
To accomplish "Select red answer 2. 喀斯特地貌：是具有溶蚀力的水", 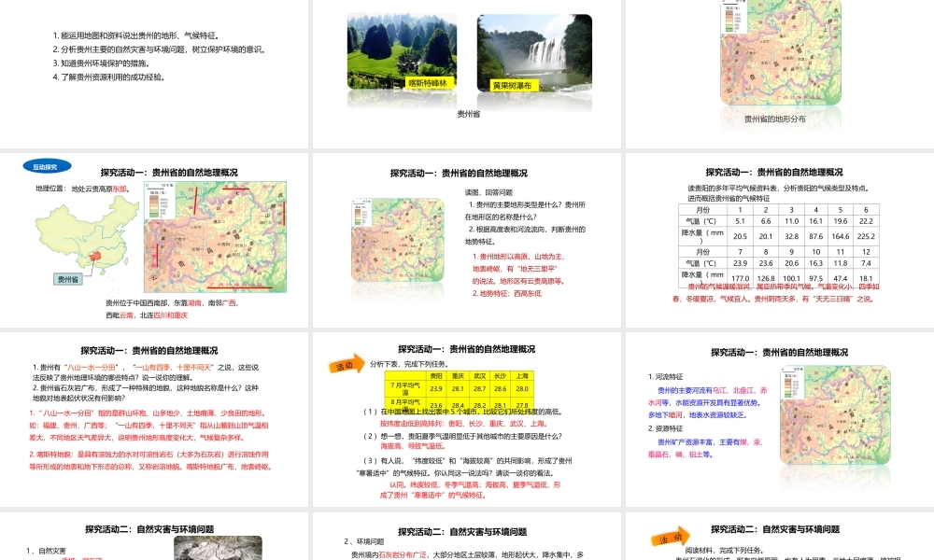I will (x=150, y=461).
